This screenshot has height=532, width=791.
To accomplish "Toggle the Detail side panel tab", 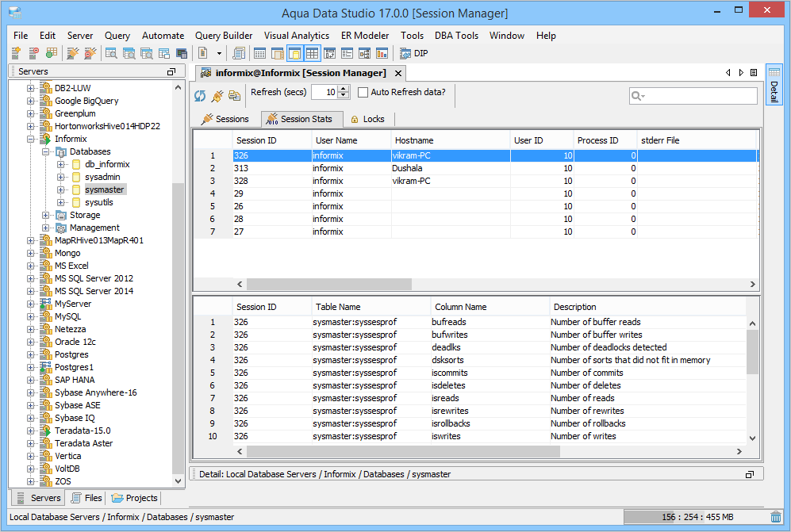I will pyautogui.click(x=774, y=84).
